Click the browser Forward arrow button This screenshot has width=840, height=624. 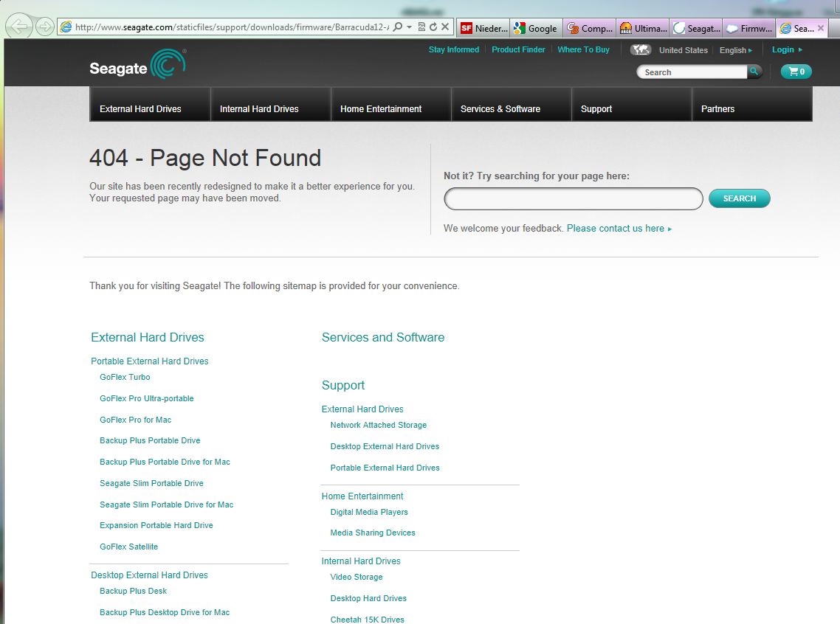point(45,27)
